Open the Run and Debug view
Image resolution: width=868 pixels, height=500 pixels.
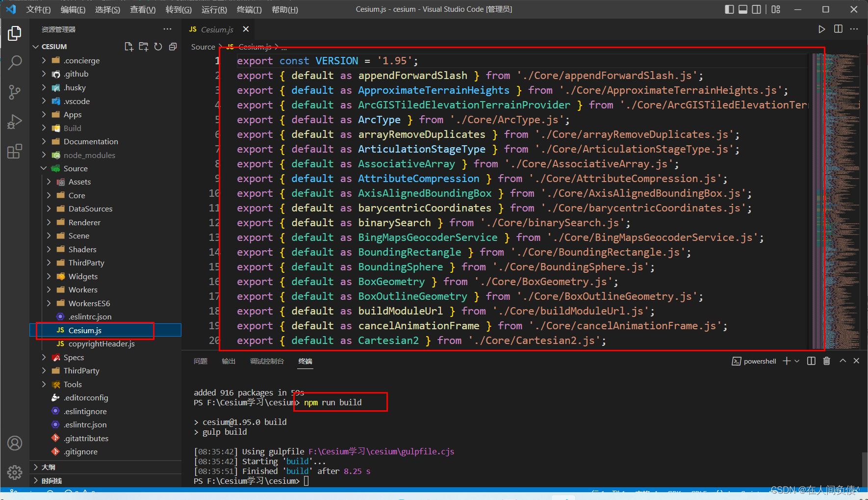[15, 121]
